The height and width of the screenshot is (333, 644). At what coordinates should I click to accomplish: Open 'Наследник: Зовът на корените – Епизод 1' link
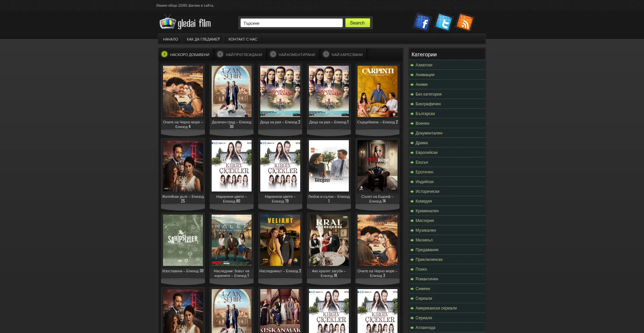(x=231, y=273)
